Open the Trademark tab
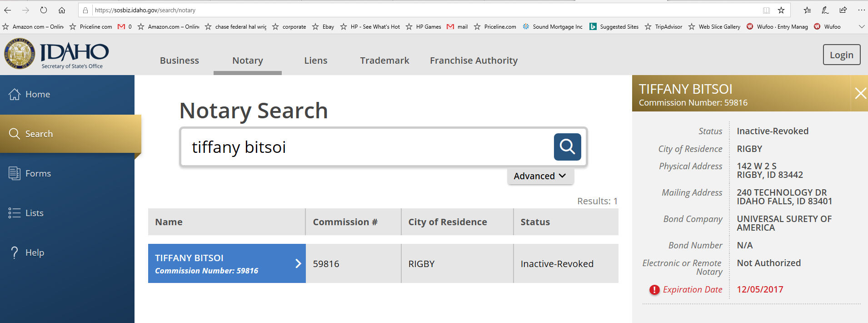Viewport: 868px width, 323px height. pos(384,61)
